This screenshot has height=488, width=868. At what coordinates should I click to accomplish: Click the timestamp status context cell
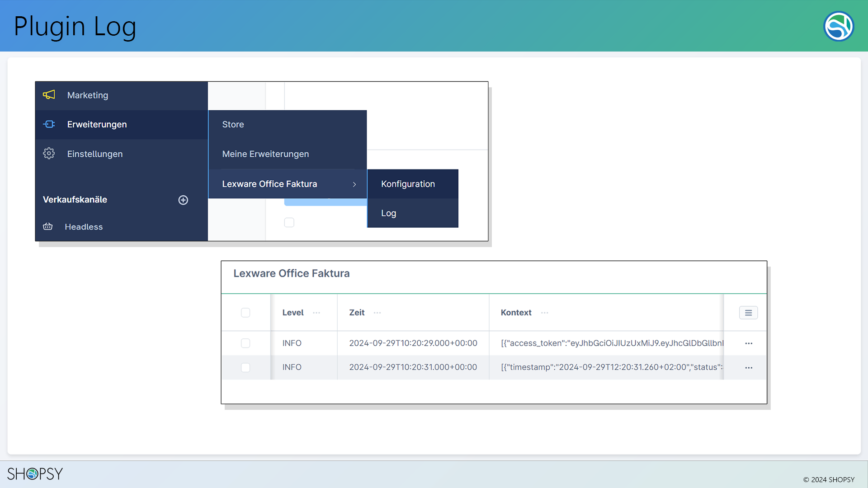pos(612,367)
